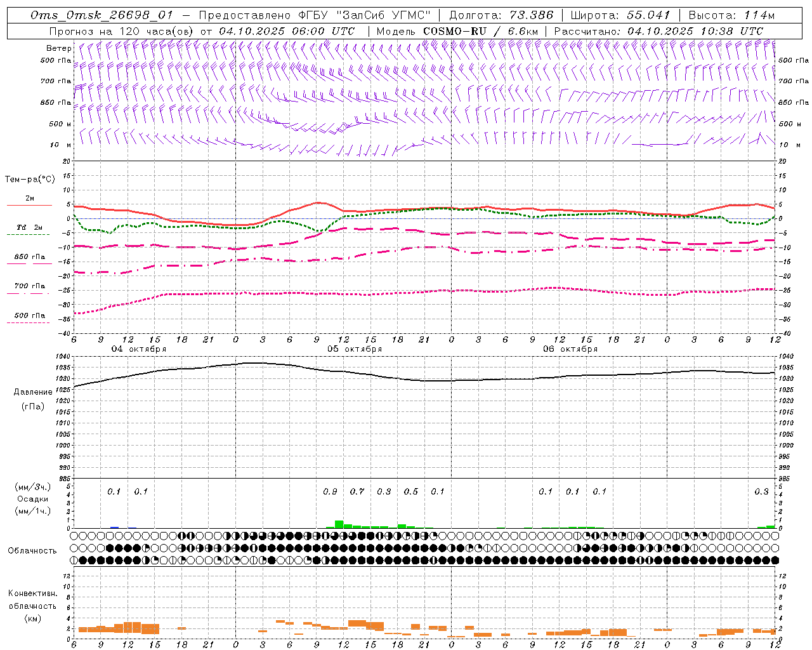Click the Td 2м dew point legend entry
The height and width of the screenshot is (650, 812).
point(30,227)
